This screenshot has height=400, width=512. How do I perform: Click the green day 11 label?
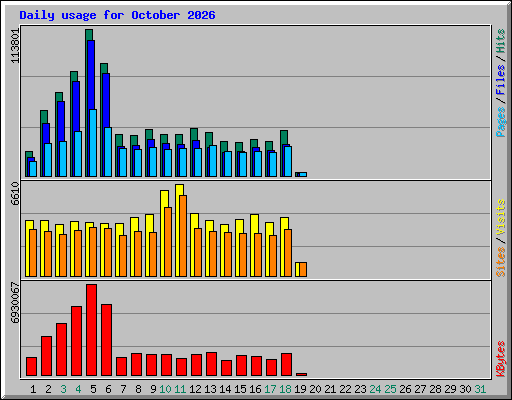click(x=180, y=389)
